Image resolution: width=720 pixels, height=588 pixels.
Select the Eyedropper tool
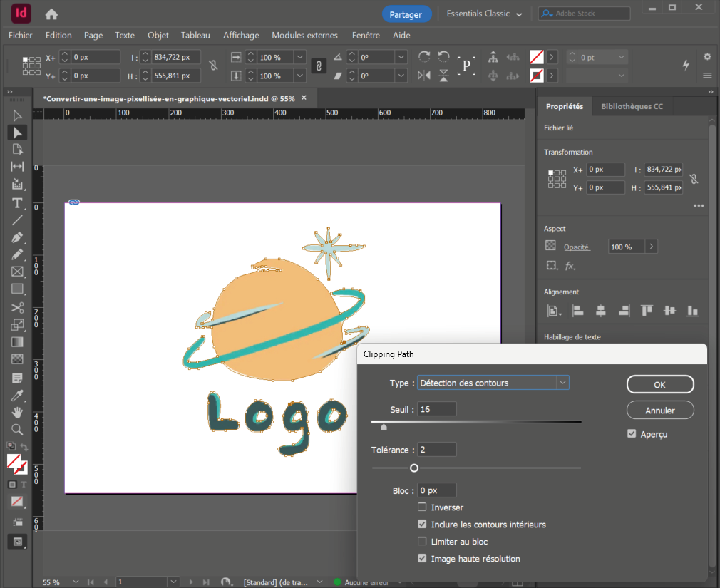18,395
